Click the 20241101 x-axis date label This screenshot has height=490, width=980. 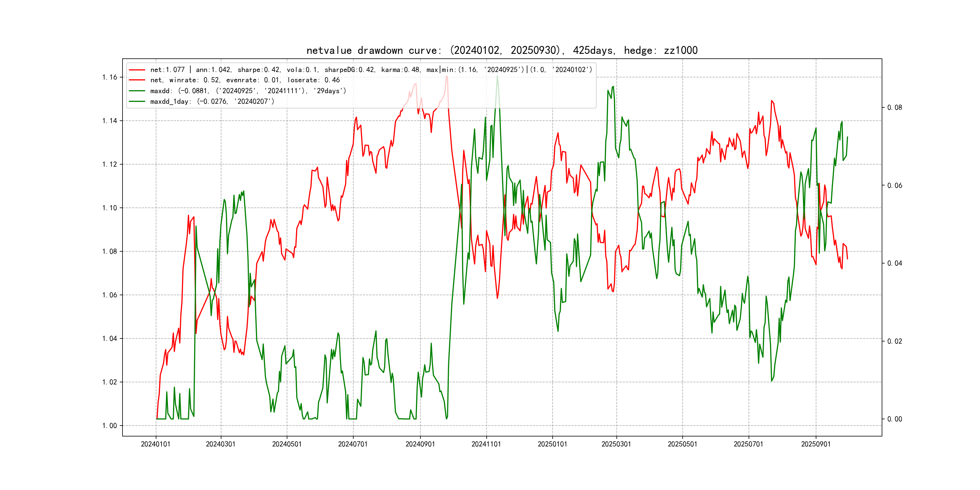coord(486,444)
